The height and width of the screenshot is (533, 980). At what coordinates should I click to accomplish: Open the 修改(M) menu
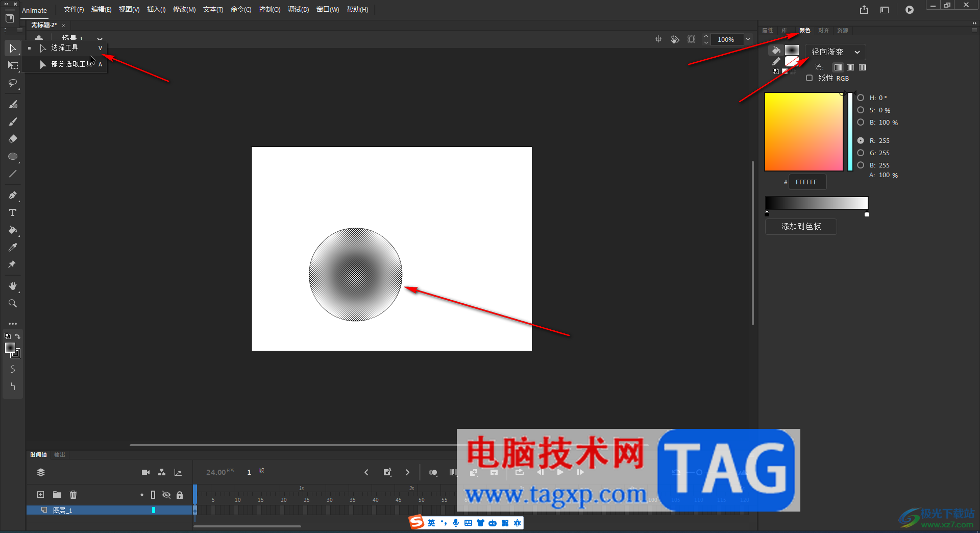[x=184, y=10]
